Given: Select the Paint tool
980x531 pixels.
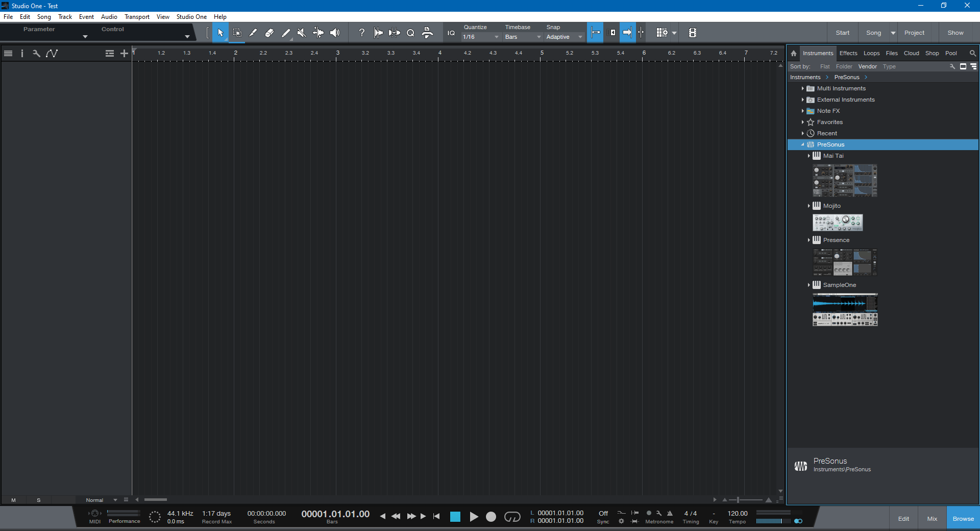Looking at the screenshot, I should click(286, 33).
